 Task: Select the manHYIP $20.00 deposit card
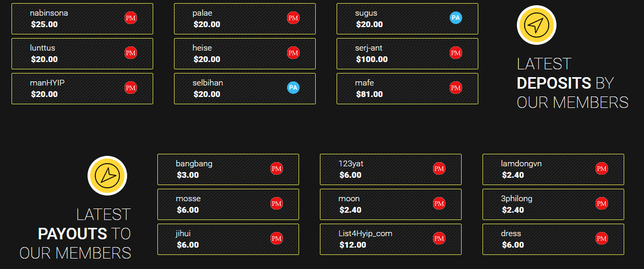pyautogui.click(x=82, y=89)
